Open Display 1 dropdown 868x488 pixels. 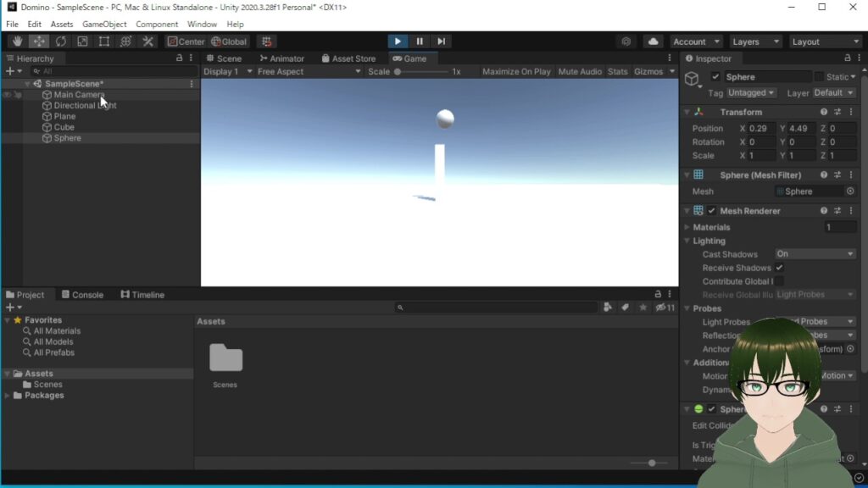[227, 71]
